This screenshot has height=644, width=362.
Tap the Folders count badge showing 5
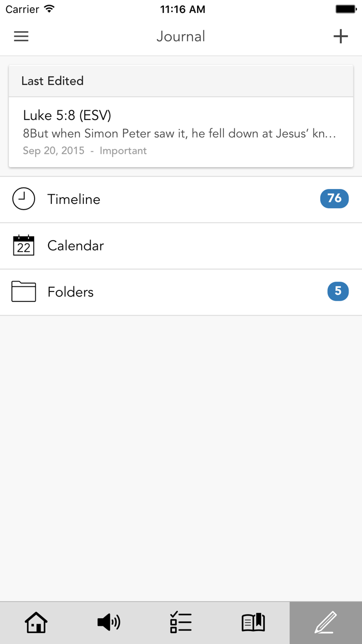pyautogui.click(x=338, y=291)
